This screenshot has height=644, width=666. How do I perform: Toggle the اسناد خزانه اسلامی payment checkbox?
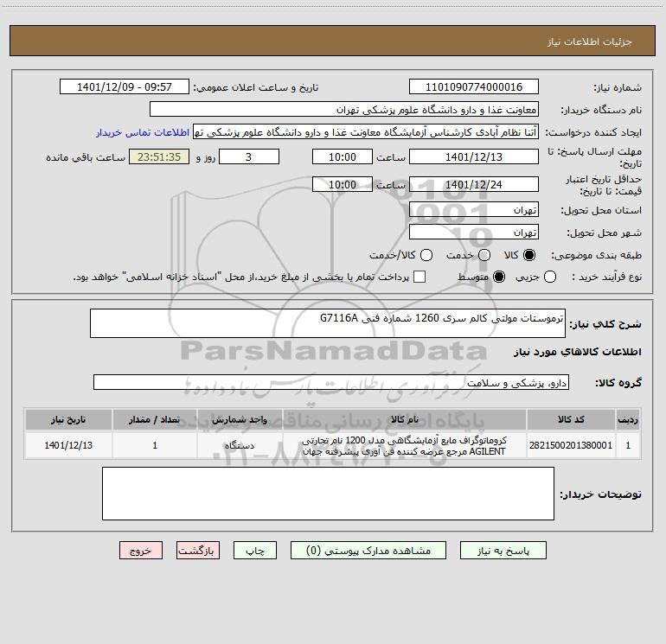[419, 277]
